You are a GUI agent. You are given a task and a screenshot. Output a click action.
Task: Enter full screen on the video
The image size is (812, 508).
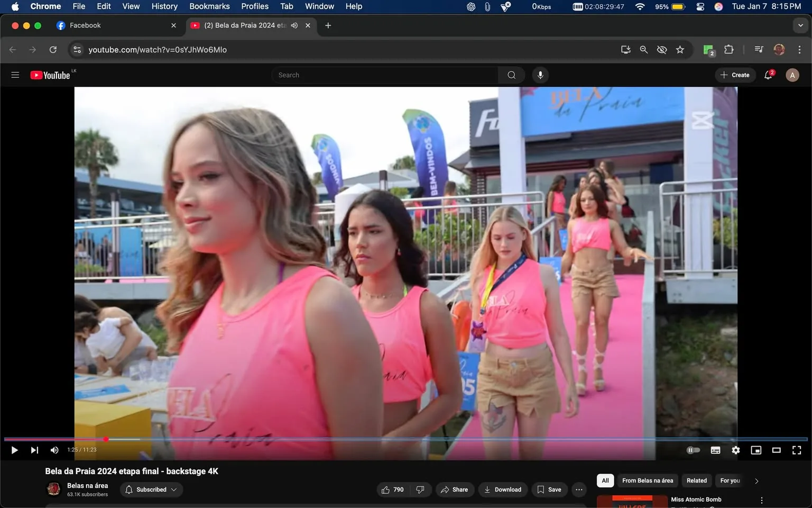coord(796,450)
